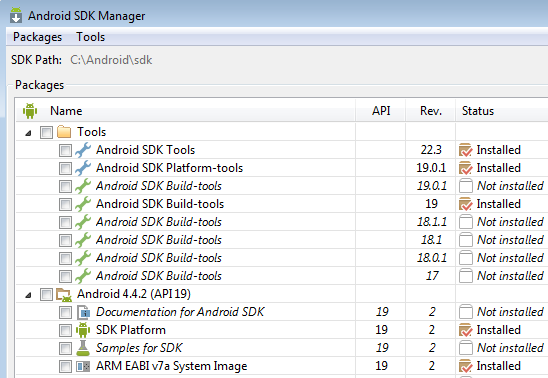Collapse the Android 4.4.2 (API 19) group
This screenshot has height=378, width=548.
pos(29,295)
